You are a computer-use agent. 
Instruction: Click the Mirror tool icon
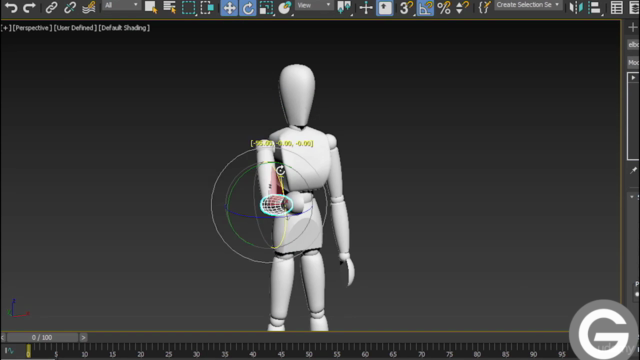(x=576, y=7)
